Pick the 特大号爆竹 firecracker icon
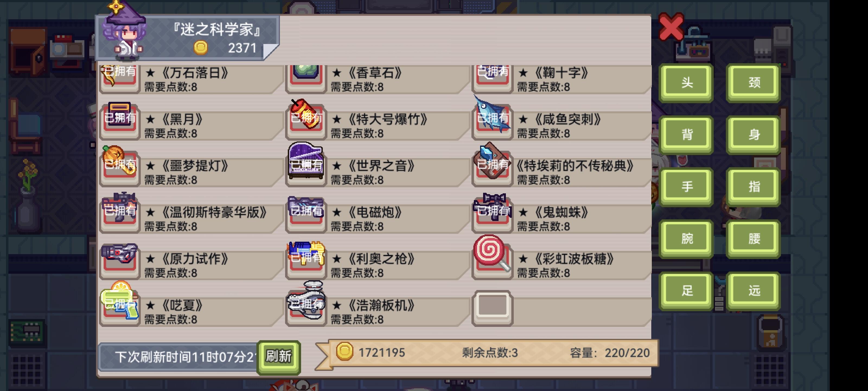The height and width of the screenshot is (391, 868). tap(306, 114)
